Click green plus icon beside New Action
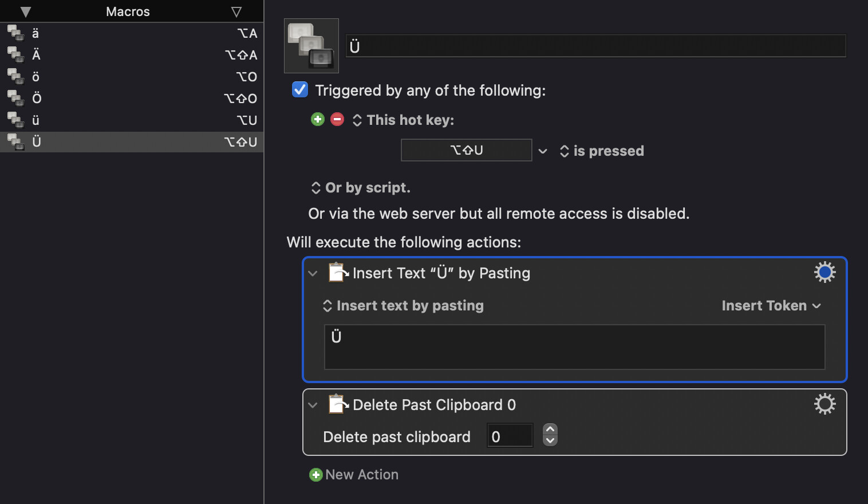868x504 pixels. click(x=316, y=475)
